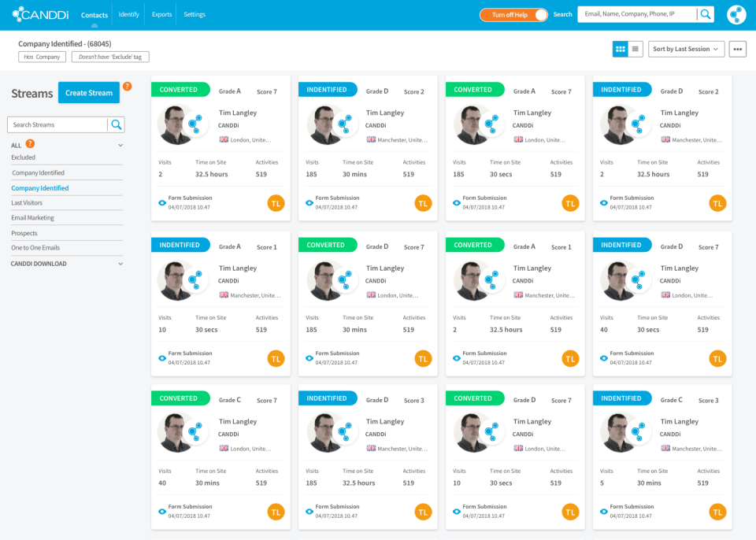The image size is (756, 540).
Task: Click the CANDDi logo on the Grade A Score 7 card with 185 visits
Action: click(491, 124)
